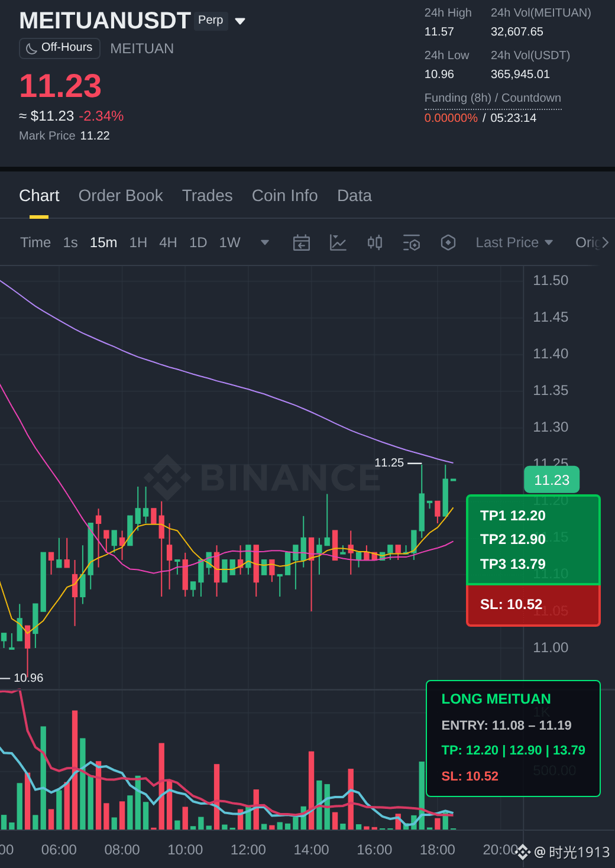
Task: Tap the 14:00 time axis label
Action: 311,850
